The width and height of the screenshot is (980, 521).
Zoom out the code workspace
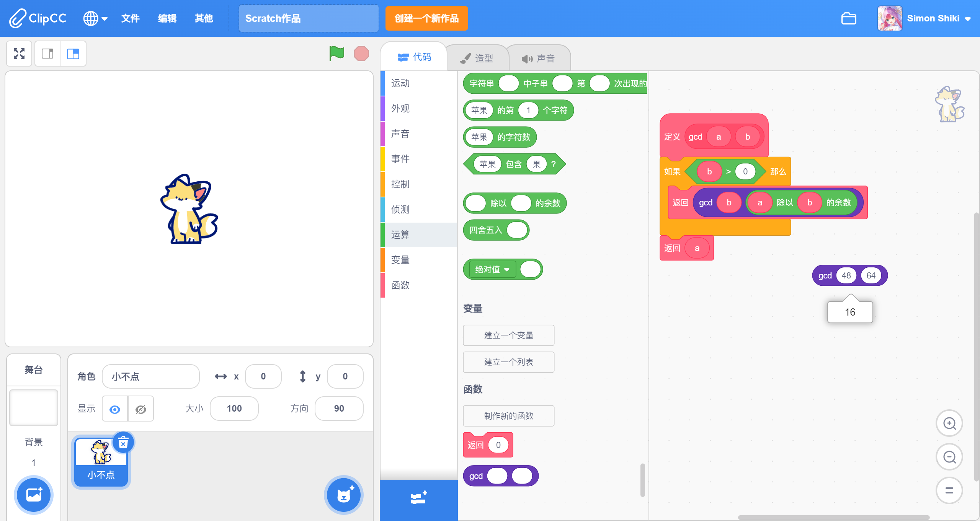tap(949, 457)
